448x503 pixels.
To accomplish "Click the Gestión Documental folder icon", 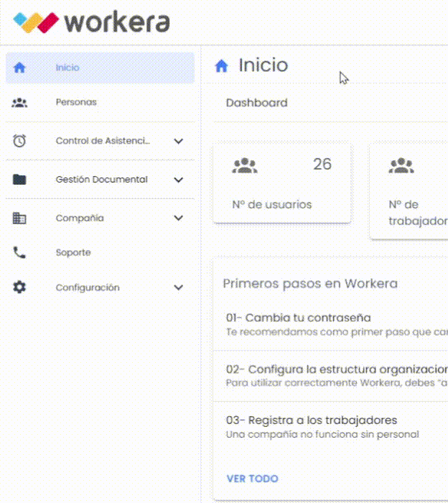I will click(x=19, y=180).
